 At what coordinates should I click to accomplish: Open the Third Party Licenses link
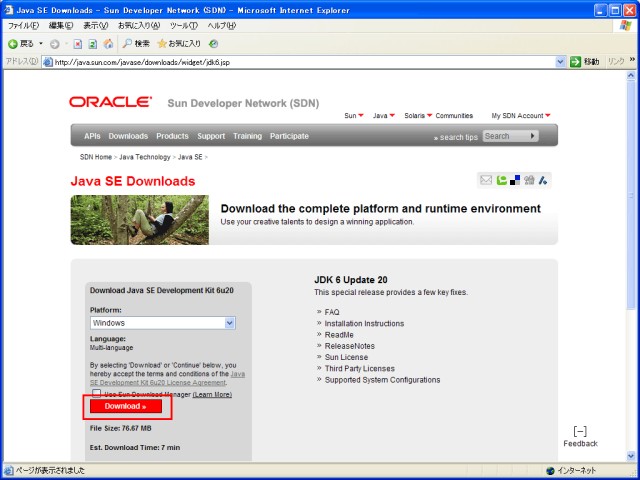pyautogui.click(x=360, y=369)
